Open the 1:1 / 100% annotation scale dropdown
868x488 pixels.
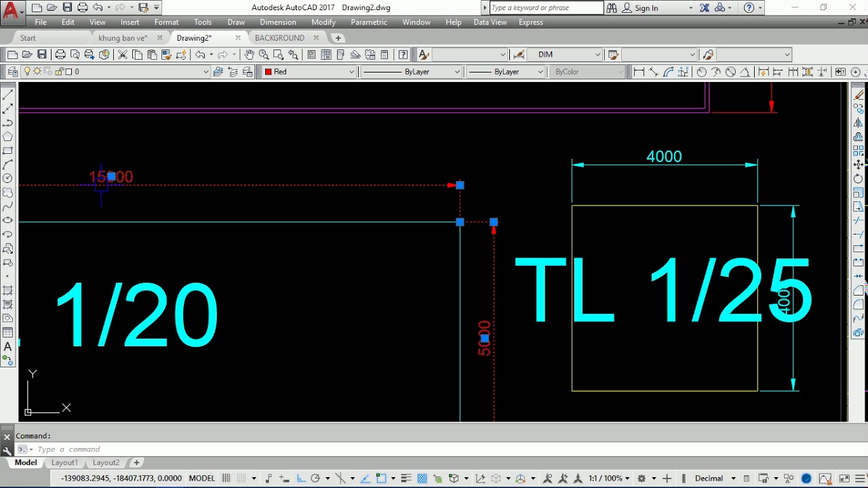coord(610,479)
